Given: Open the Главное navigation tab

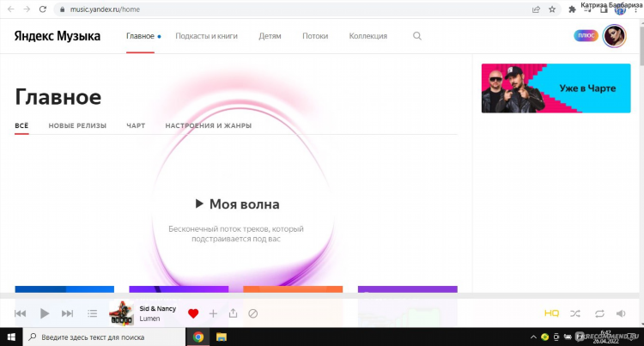Looking at the screenshot, I should click(140, 36).
